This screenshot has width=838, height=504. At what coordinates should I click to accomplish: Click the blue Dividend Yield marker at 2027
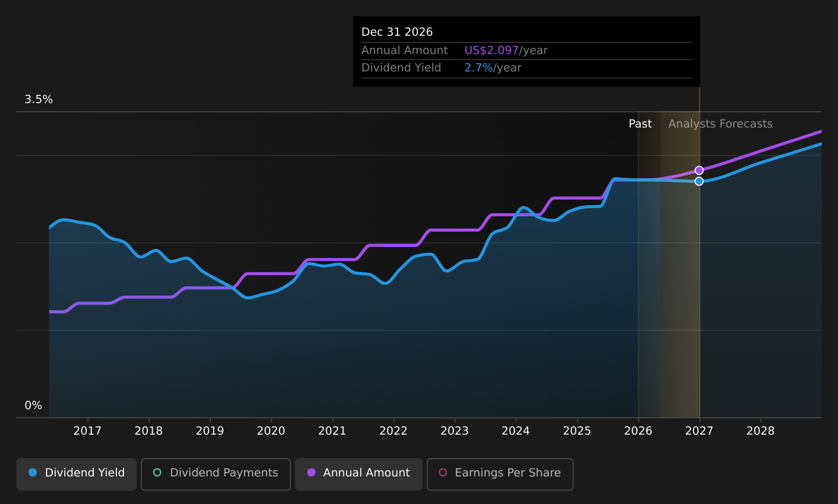699,181
